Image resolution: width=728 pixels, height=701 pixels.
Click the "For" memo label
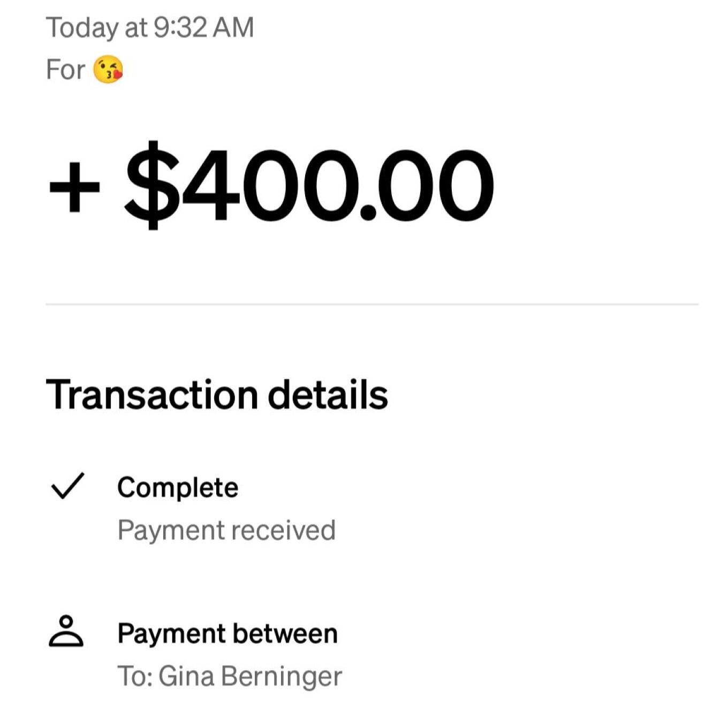tap(65, 70)
